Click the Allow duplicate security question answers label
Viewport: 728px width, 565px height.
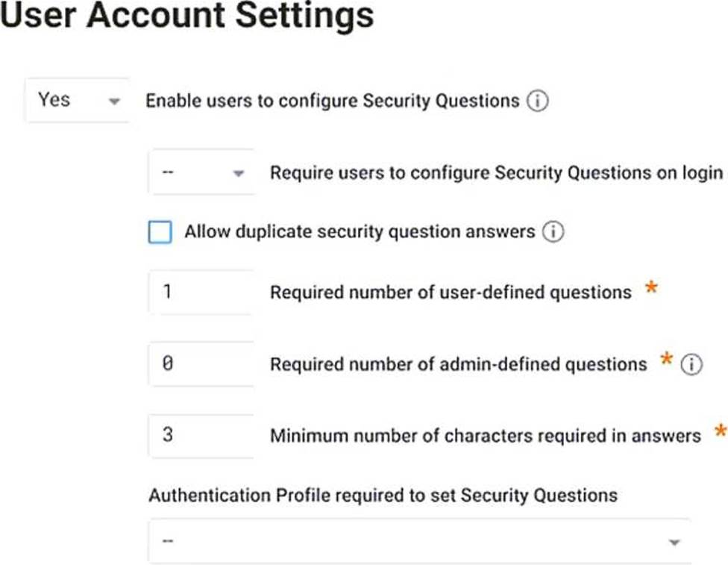360,231
